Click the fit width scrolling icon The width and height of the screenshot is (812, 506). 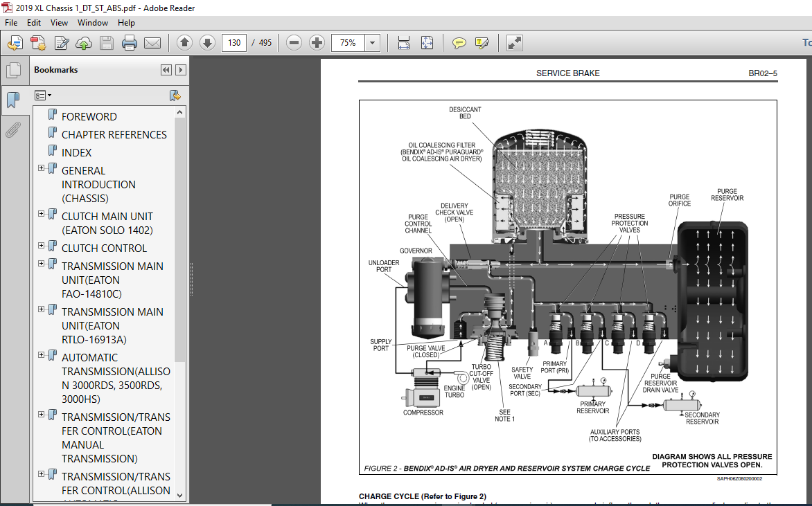404,43
